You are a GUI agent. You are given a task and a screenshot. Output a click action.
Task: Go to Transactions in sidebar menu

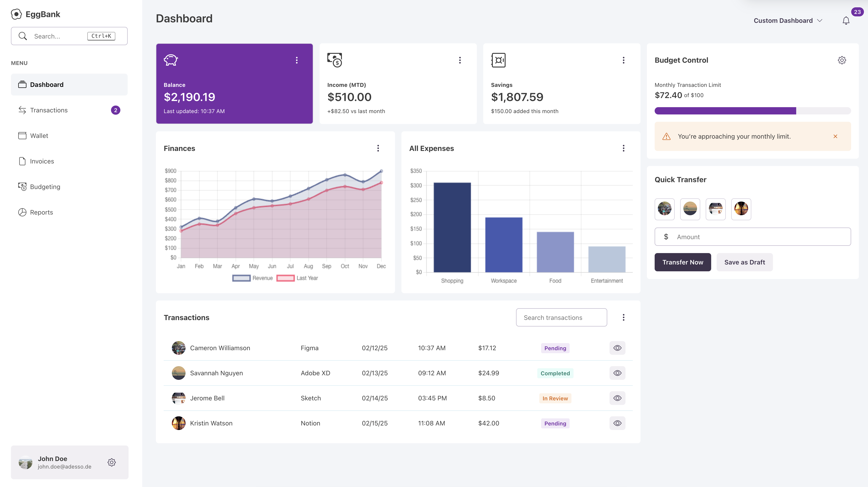[x=49, y=110]
